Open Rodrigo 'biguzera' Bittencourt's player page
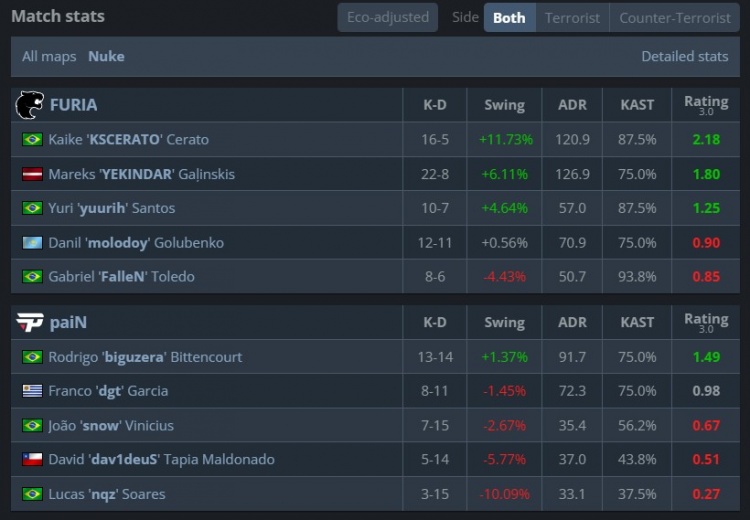The image size is (750, 520). tap(145, 357)
